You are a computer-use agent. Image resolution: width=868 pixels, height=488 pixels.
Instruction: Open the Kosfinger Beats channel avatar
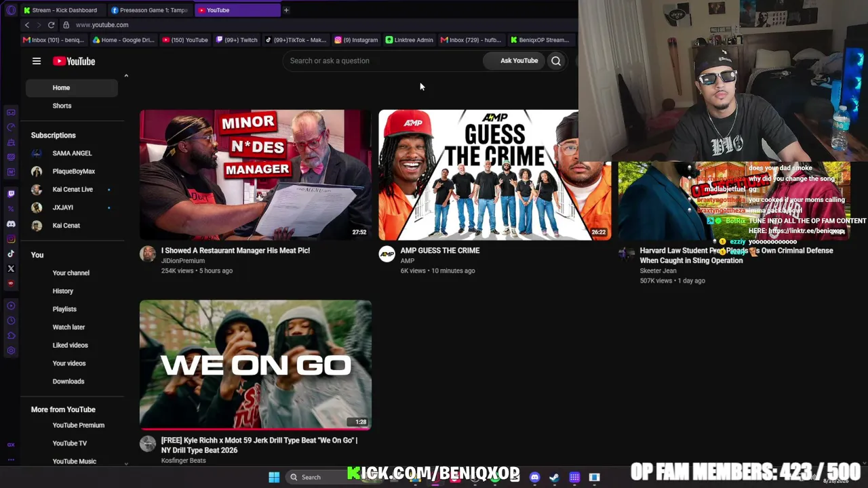tap(148, 444)
